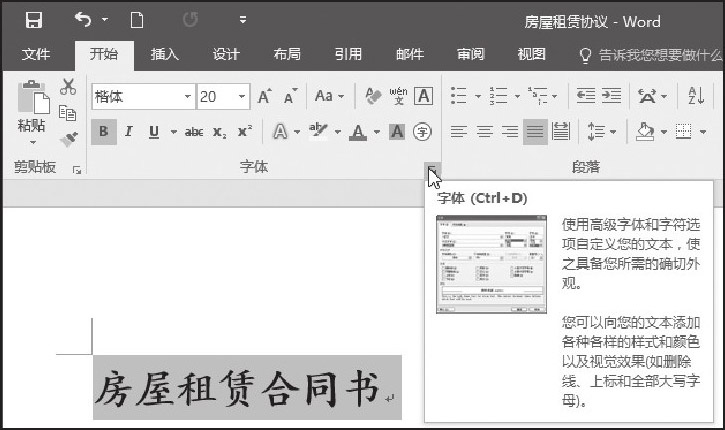725x430 pixels.
Task: Open the 剪贴板 pane launcher
Action: 77,170
